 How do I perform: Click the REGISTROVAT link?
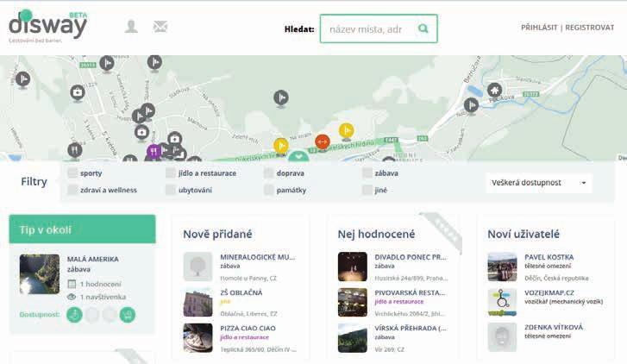(589, 28)
